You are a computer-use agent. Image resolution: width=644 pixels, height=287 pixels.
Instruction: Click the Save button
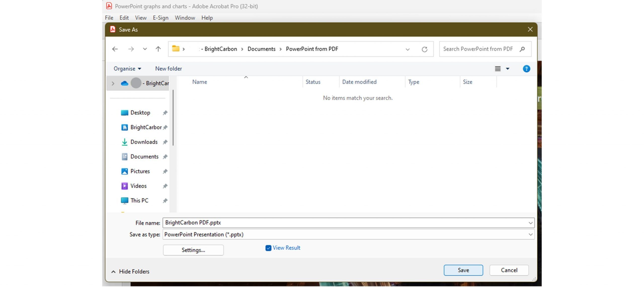coord(463,270)
